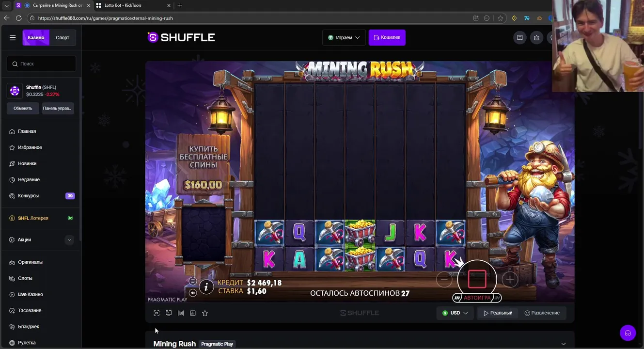Open browser tab list dropdown

tap(6, 5)
